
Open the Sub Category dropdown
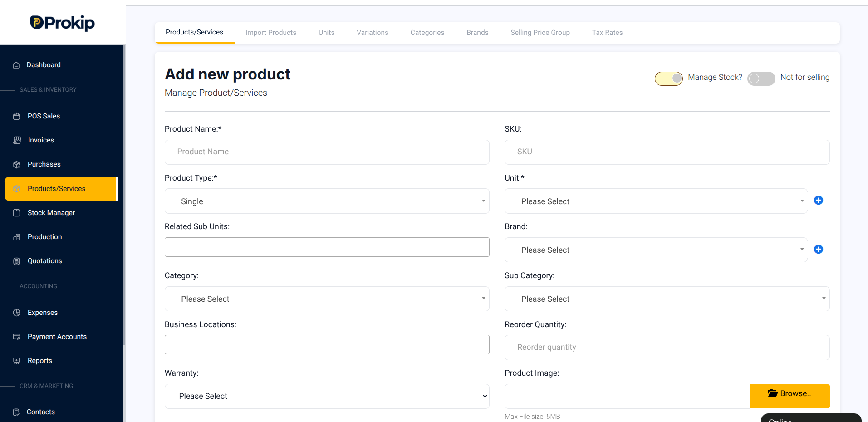point(667,299)
